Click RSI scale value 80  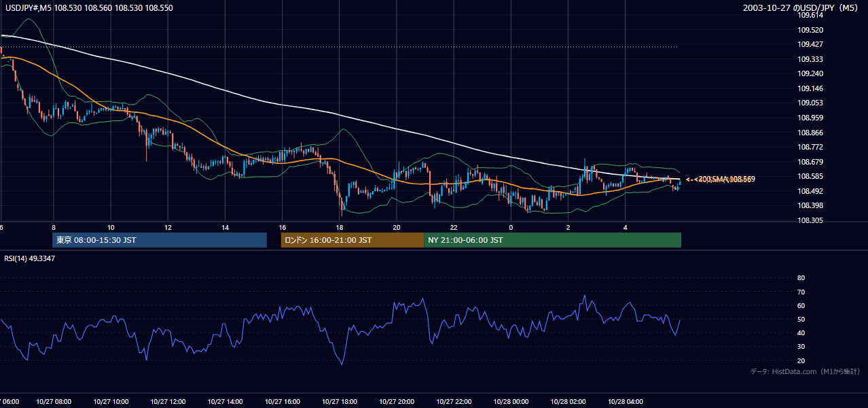point(801,278)
